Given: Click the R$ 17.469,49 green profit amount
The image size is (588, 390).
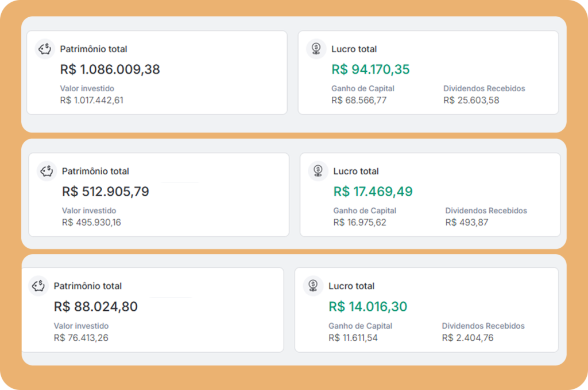Looking at the screenshot, I should tap(373, 192).
